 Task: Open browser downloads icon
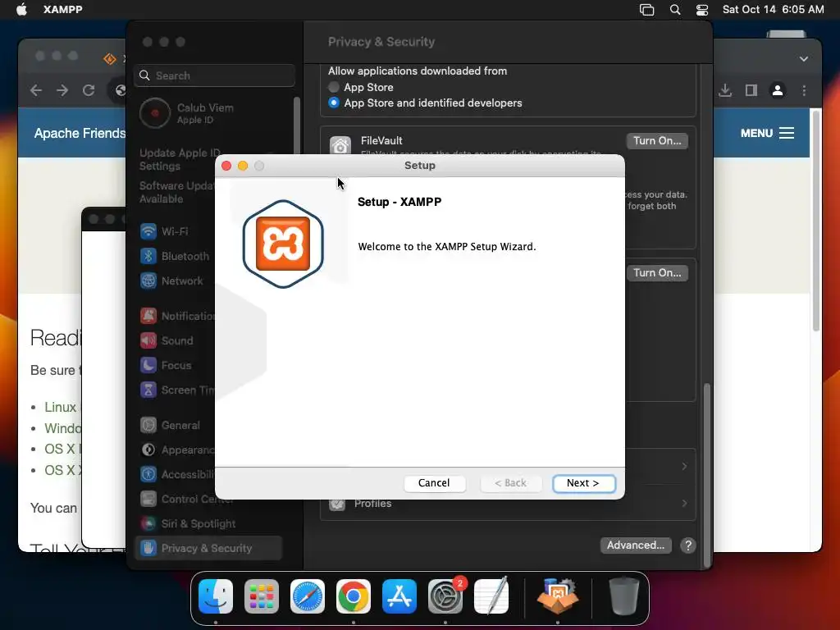tap(725, 90)
